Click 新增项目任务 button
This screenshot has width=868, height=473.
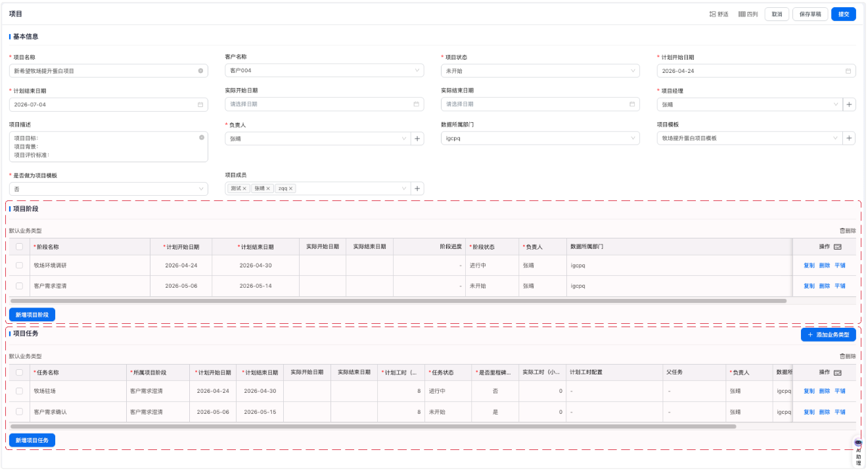click(x=32, y=440)
